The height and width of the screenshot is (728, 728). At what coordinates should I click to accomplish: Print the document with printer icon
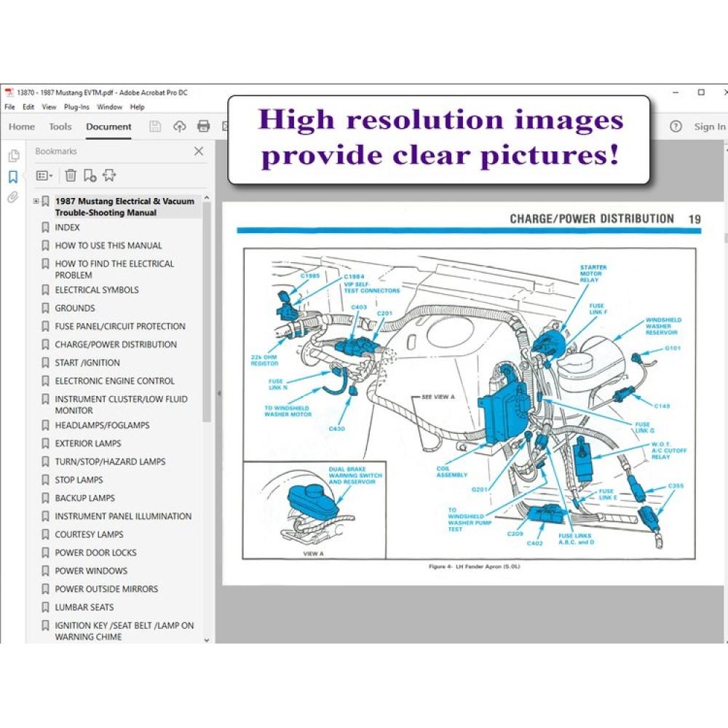coord(203,126)
